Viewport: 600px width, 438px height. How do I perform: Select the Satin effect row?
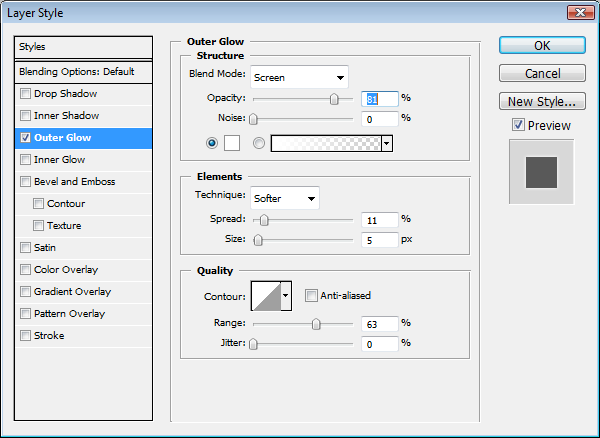click(83, 247)
